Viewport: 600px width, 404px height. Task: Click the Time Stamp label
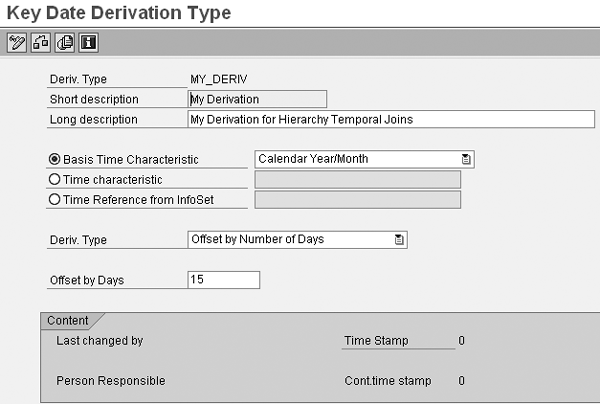click(376, 340)
